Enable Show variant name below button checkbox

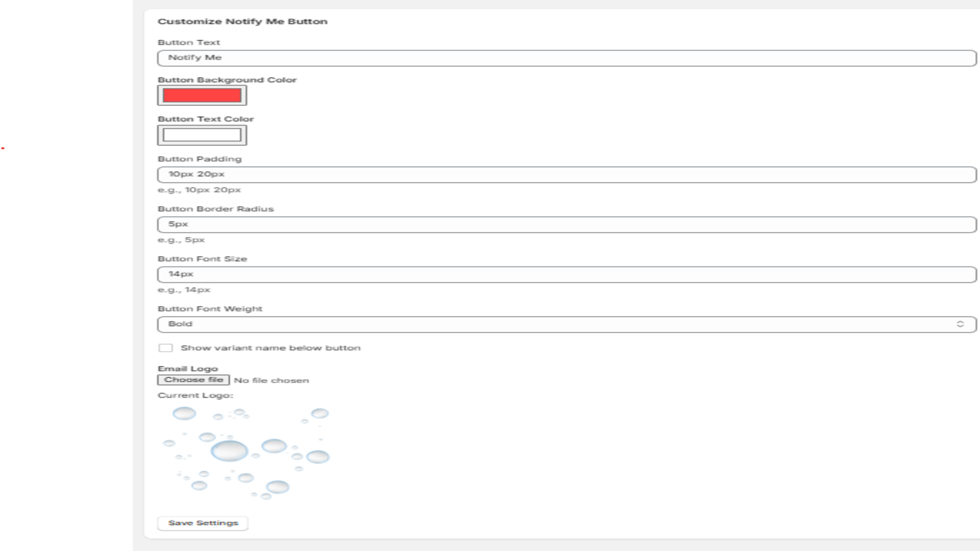click(165, 348)
